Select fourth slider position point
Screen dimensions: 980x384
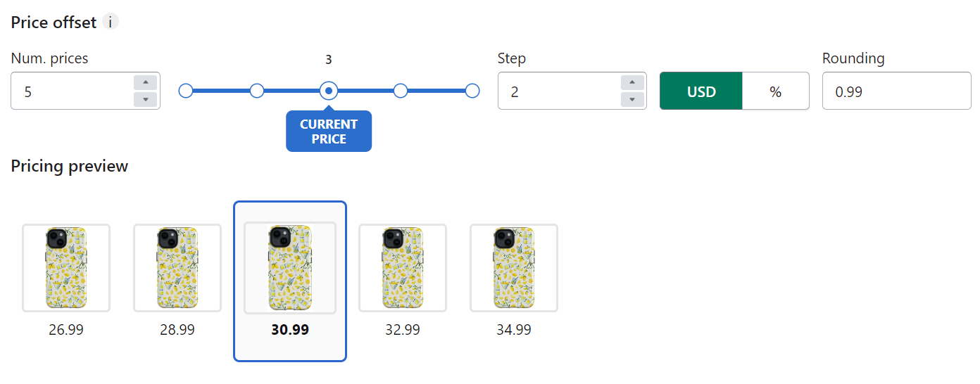pos(401,91)
